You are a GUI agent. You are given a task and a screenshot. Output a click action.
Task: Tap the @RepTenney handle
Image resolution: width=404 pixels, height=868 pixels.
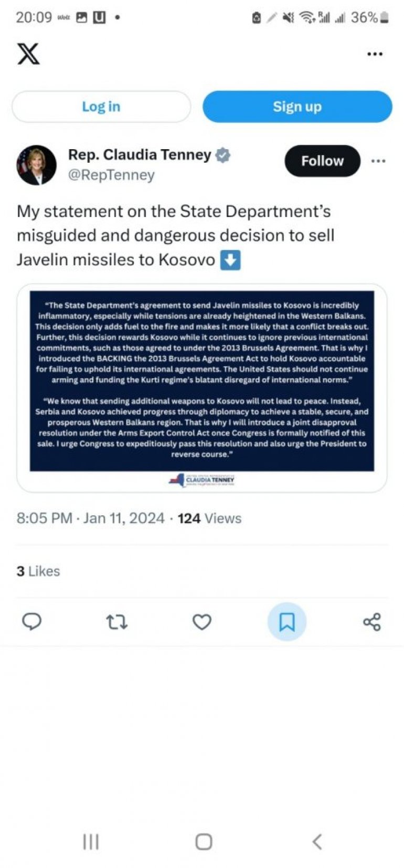click(x=111, y=175)
